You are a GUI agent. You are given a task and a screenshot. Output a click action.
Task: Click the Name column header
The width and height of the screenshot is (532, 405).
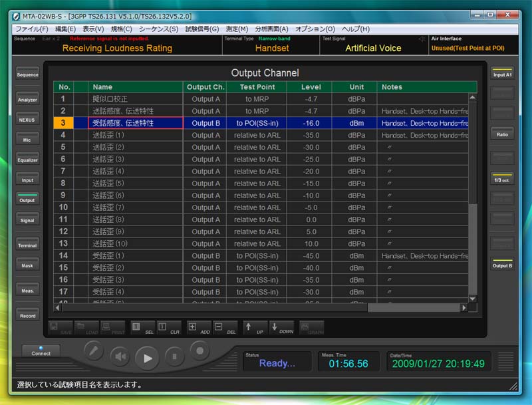click(136, 87)
